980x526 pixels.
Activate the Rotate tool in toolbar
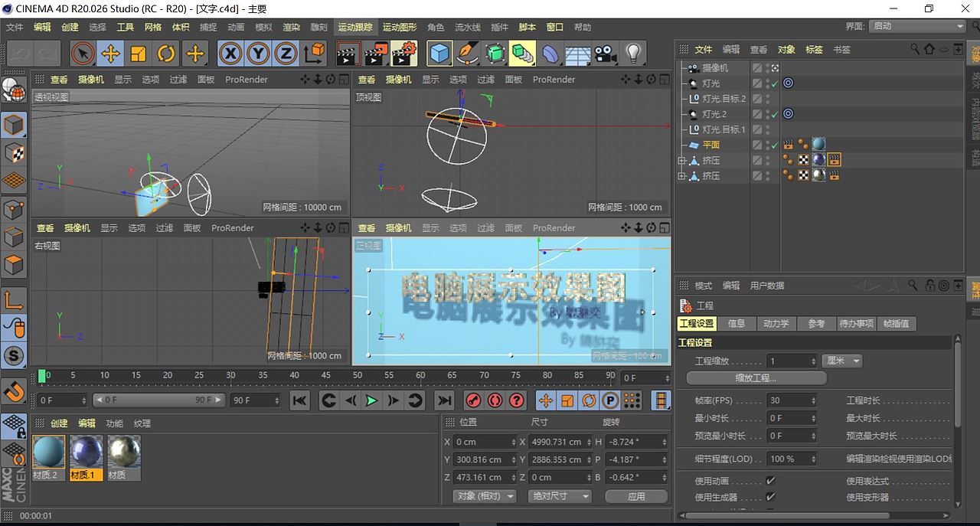167,54
